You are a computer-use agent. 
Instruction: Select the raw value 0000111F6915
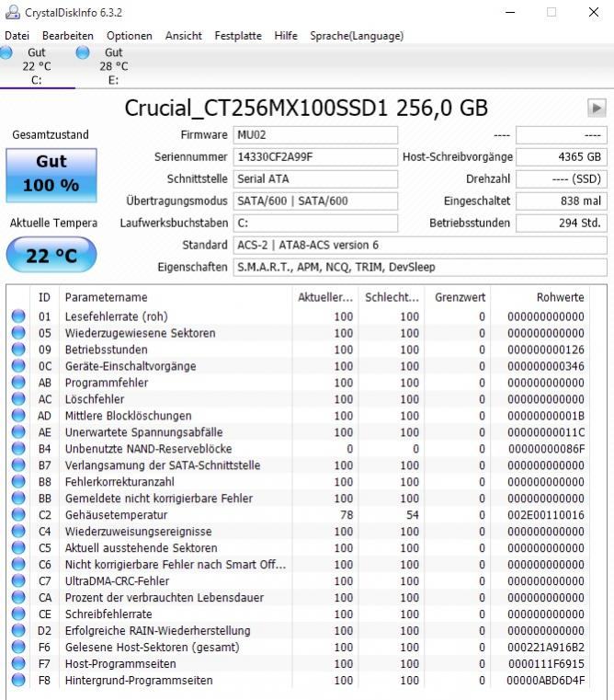(546, 663)
